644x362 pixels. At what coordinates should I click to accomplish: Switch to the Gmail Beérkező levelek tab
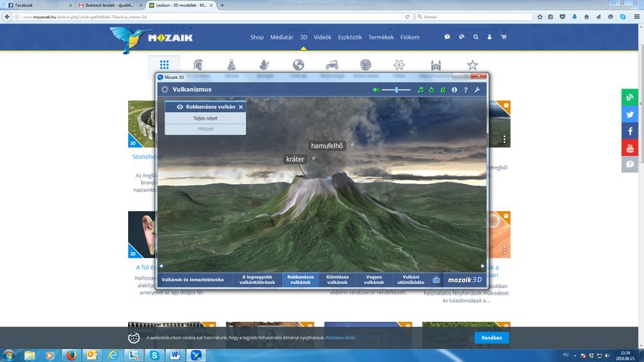[110, 5]
